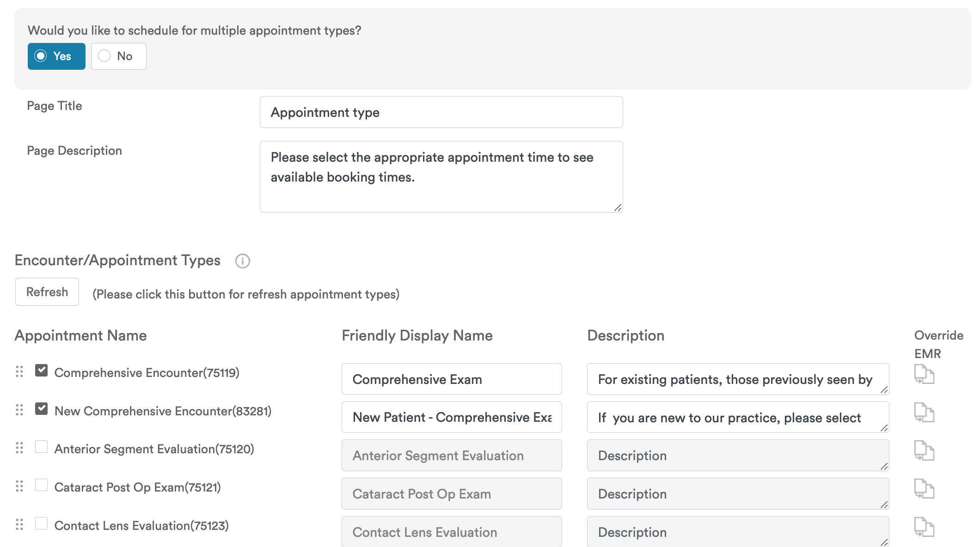Click Override EMR icon for Contact Lens Evaluation

[x=924, y=527]
